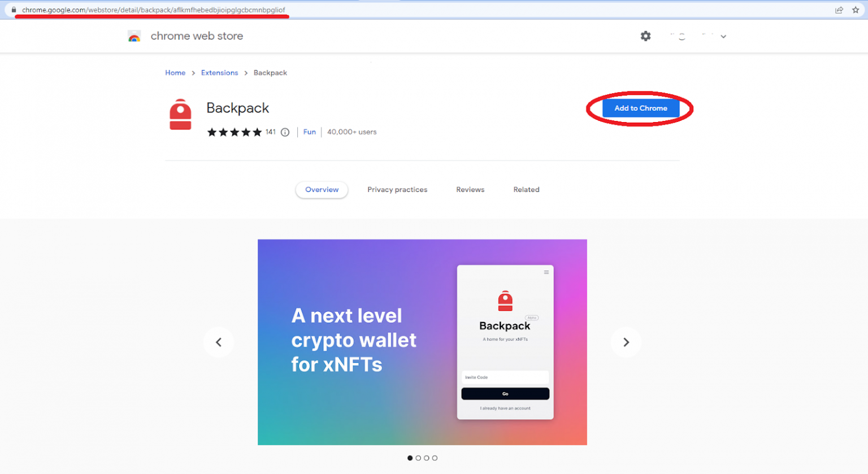
Task: Switch to the Privacy practices tab
Action: click(x=397, y=190)
